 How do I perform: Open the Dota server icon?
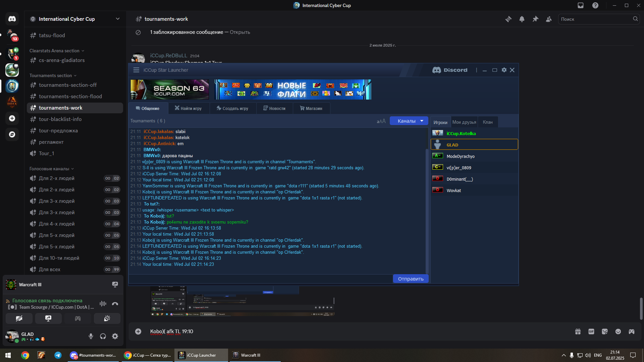click(12, 102)
